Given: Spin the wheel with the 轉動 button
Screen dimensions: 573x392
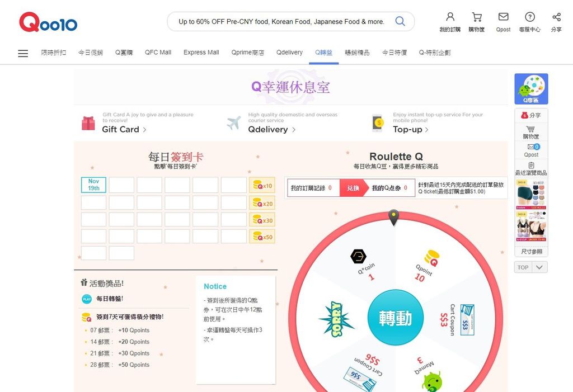Looking at the screenshot, I should point(396,318).
